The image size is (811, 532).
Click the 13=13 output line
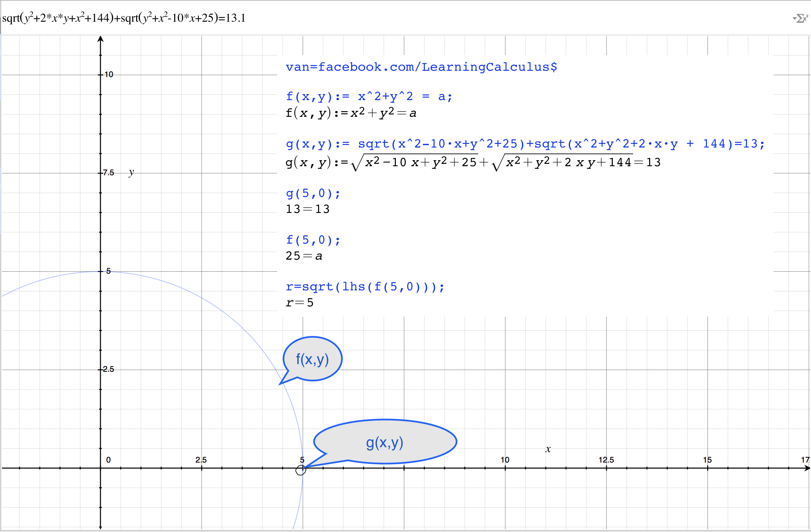(308, 209)
